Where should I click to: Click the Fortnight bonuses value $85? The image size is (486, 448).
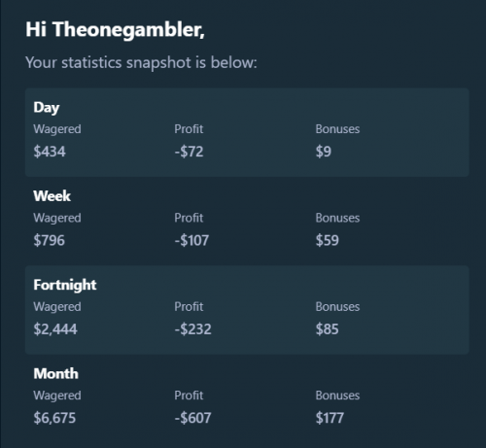(x=328, y=328)
